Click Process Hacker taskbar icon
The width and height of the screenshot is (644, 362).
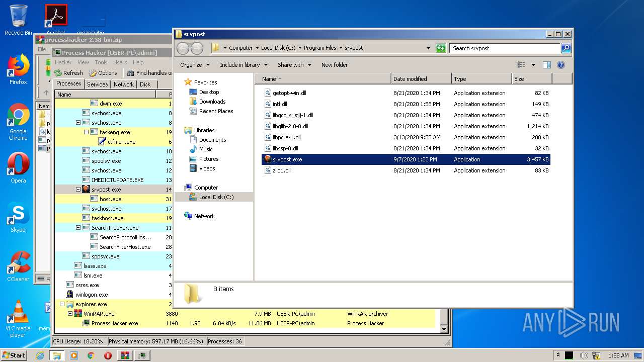(x=143, y=355)
